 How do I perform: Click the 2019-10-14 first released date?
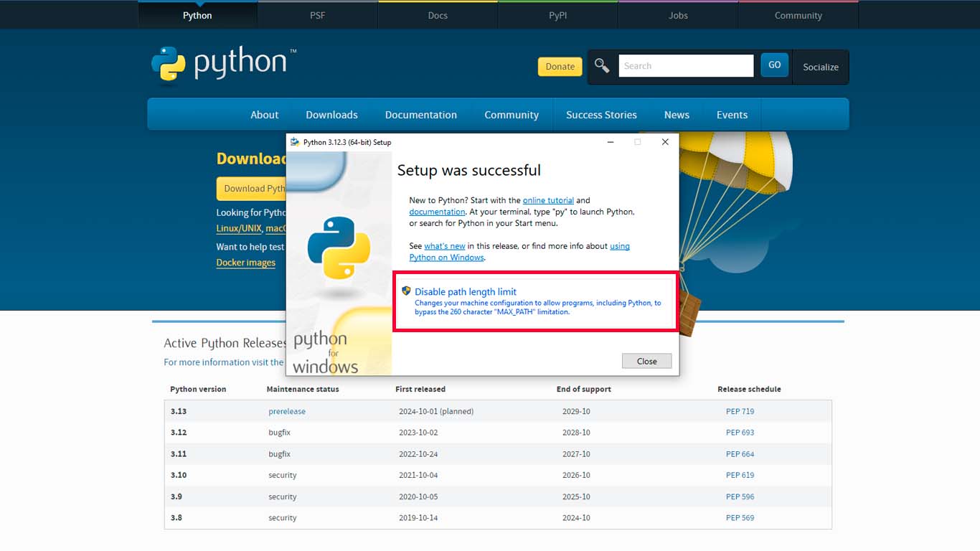418,518
